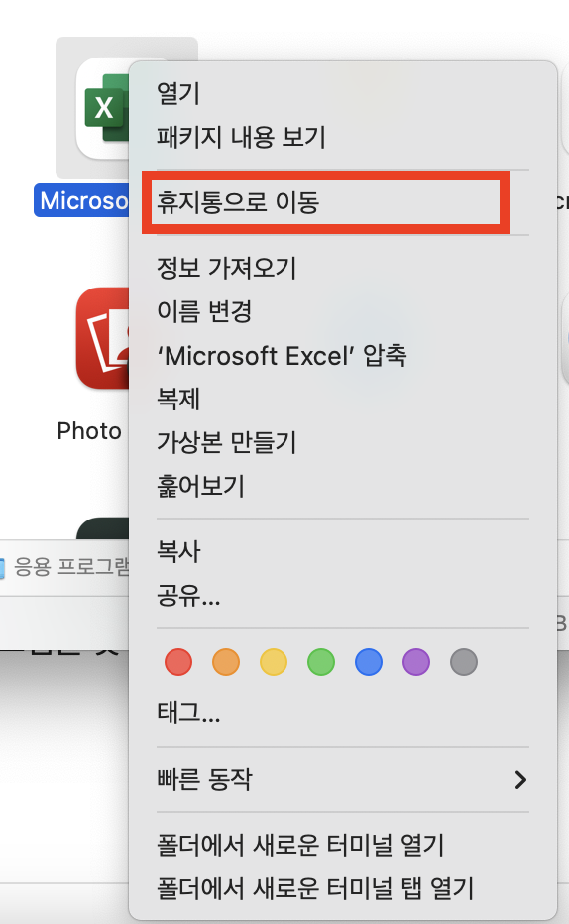Viewport: 569px width, 924px height.
Task: Select 정보 가져오기 menu entry
Action: (x=226, y=268)
